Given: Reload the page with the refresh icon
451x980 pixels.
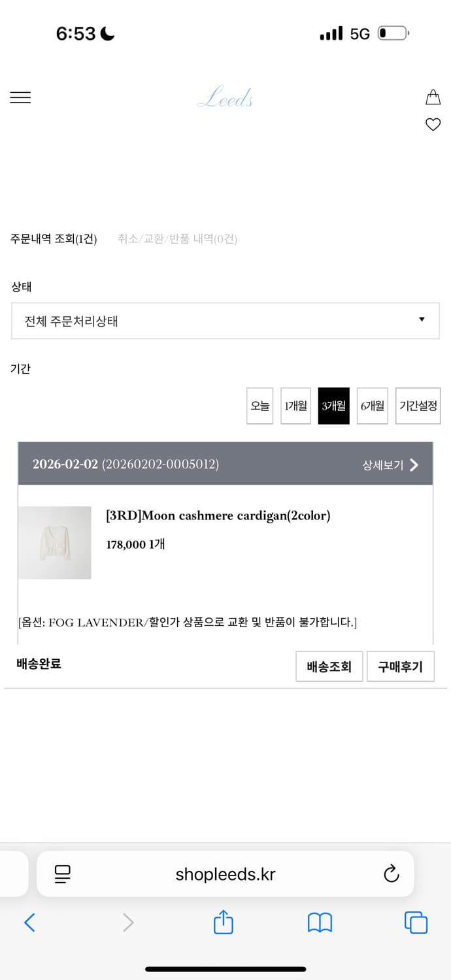Looking at the screenshot, I should (x=390, y=874).
